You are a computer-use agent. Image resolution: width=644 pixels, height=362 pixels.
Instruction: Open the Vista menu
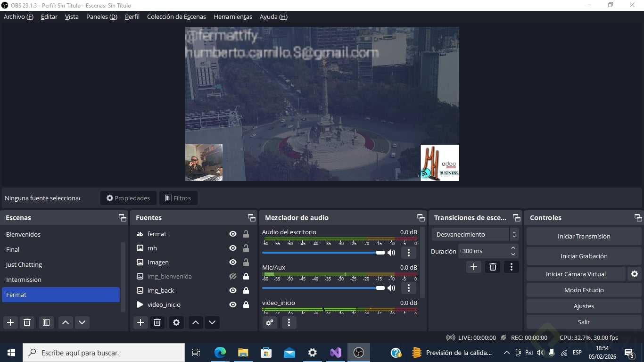(72, 16)
